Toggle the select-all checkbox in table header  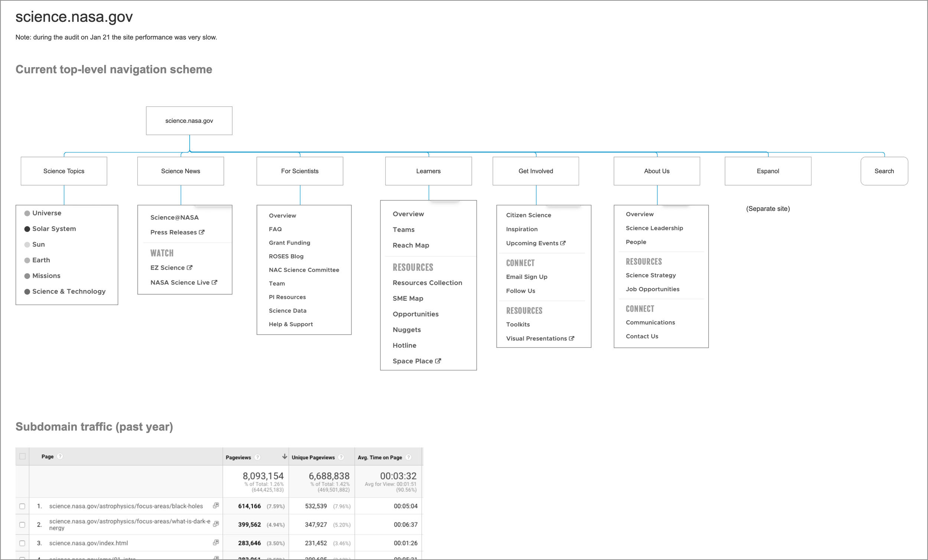[x=23, y=456]
